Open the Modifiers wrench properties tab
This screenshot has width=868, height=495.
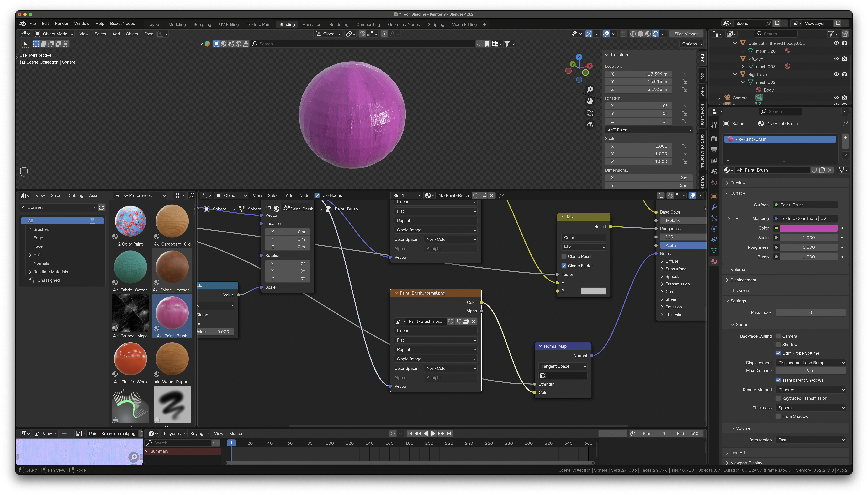(x=714, y=207)
